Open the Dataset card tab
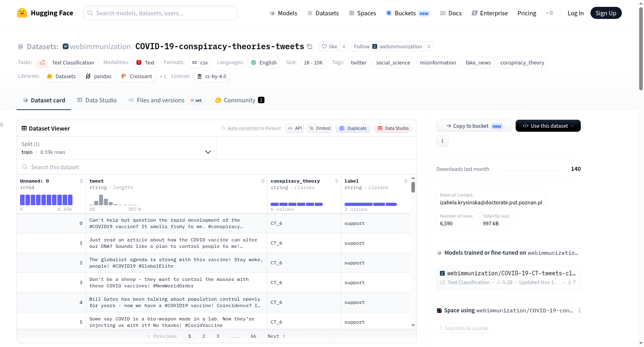644x347 pixels. (44, 100)
